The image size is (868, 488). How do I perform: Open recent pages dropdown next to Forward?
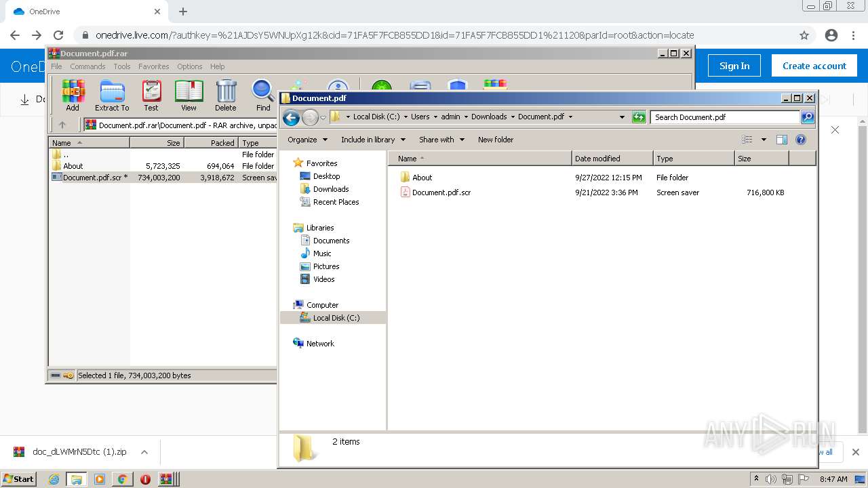click(x=323, y=117)
